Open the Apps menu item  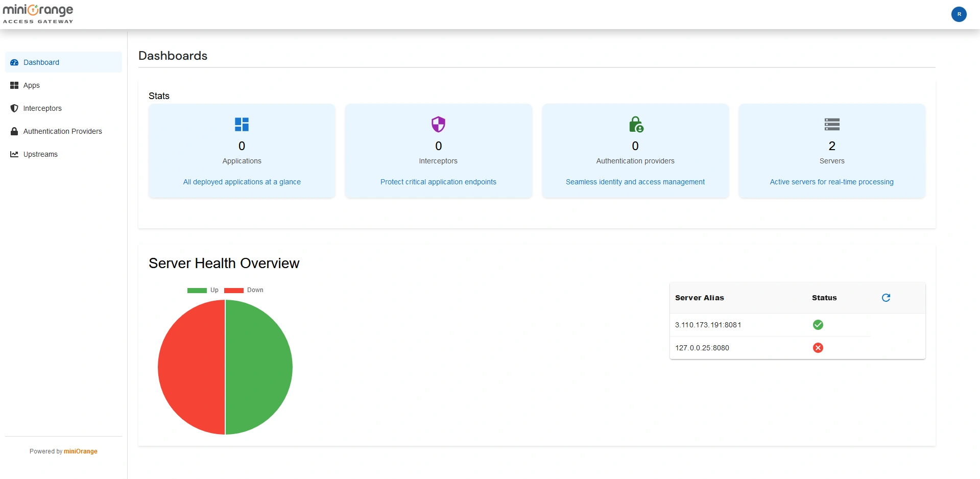click(63, 85)
